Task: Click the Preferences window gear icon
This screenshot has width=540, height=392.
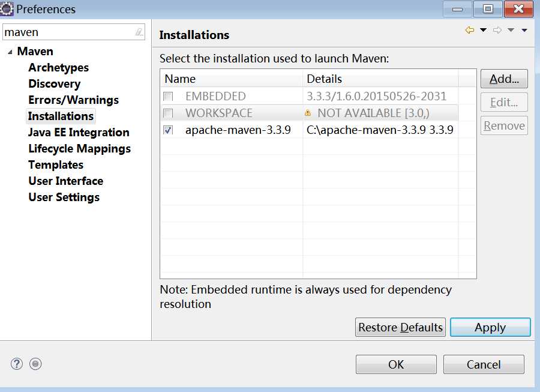Action: 7,8
